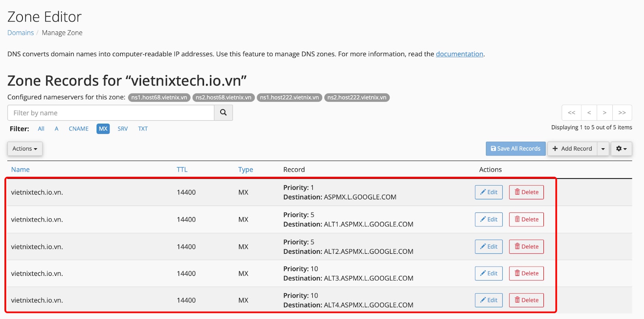
Task: Click the Add Record plus button
Action: click(x=572, y=149)
